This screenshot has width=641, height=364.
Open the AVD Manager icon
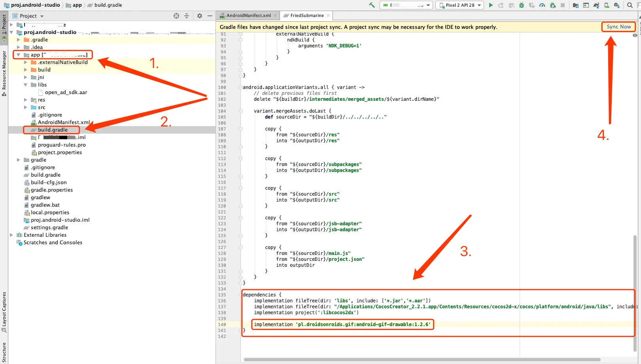click(607, 5)
